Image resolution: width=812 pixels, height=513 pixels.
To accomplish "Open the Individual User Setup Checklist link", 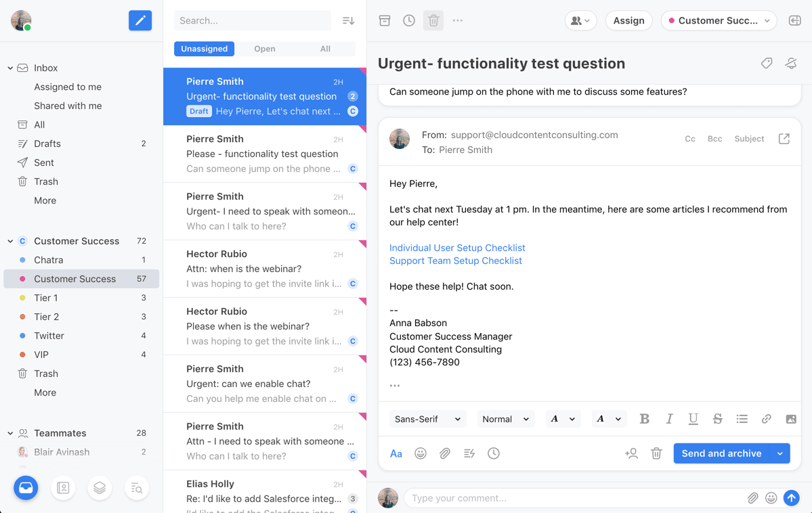I will coord(457,248).
